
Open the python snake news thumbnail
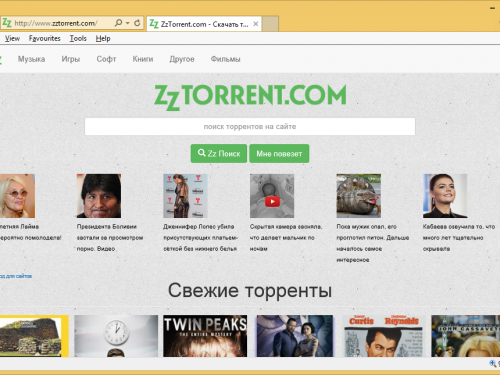tap(359, 196)
